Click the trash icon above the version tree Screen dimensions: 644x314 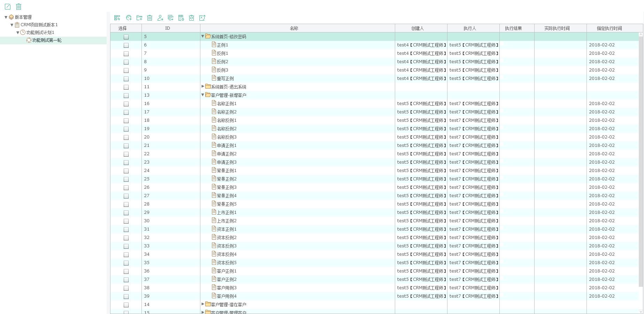(x=19, y=7)
